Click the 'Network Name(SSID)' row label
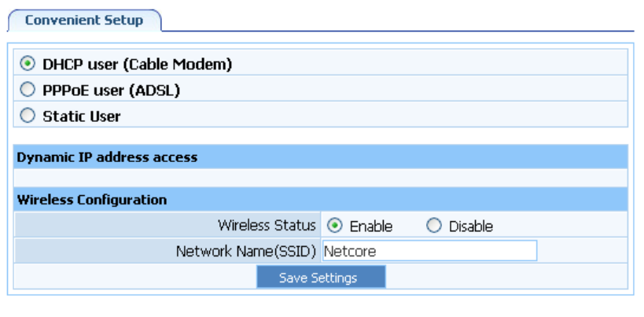Image resolution: width=644 pixels, height=317 pixels. coord(245,252)
